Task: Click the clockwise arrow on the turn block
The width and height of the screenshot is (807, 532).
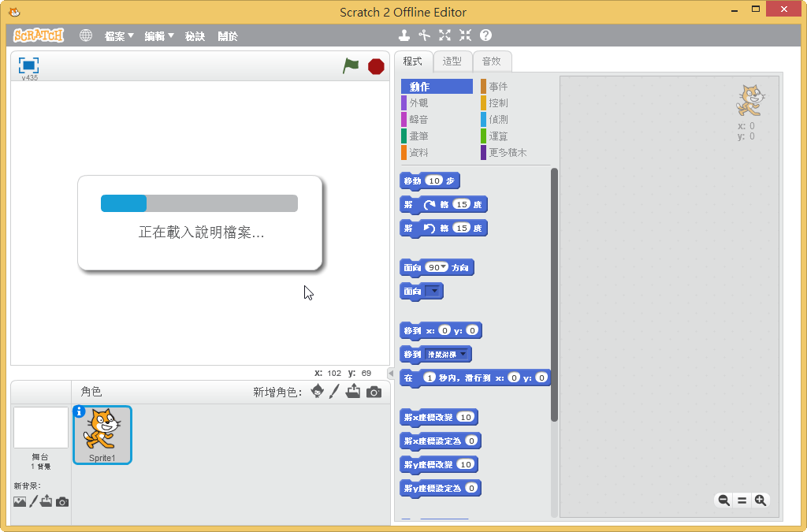Action: point(429,205)
